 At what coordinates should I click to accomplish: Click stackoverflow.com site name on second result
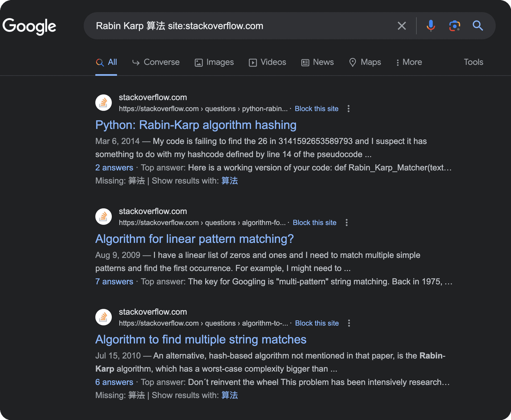click(x=153, y=211)
